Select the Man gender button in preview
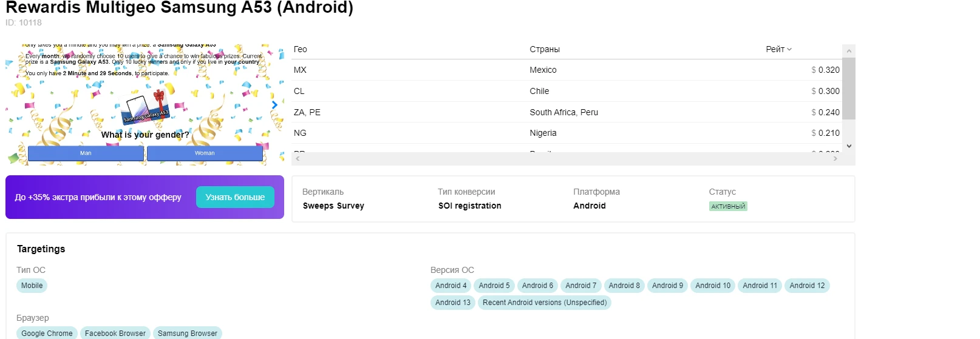Image resolution: width=980 pixels, height=339 pixels. coord(86,153)
